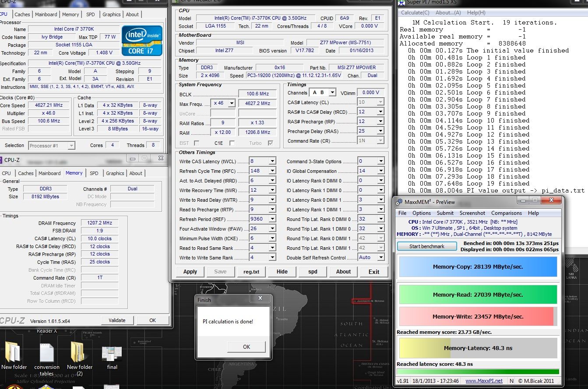The width and height of the screenshot is (588, 389).
Task: Click the green Memory-Read result bar
Action: pos(478,294)
